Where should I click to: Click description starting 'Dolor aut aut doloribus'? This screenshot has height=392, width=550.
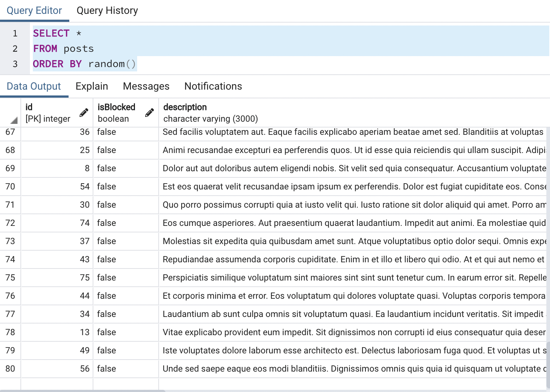(352, 168)
